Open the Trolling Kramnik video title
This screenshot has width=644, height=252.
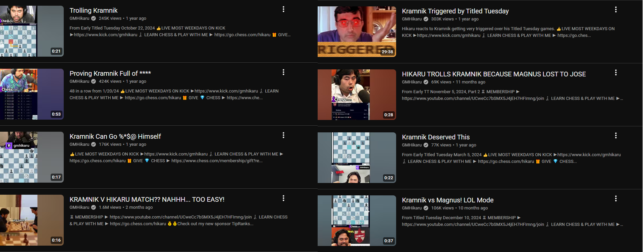pyautogui.click(x=94, y=10)
